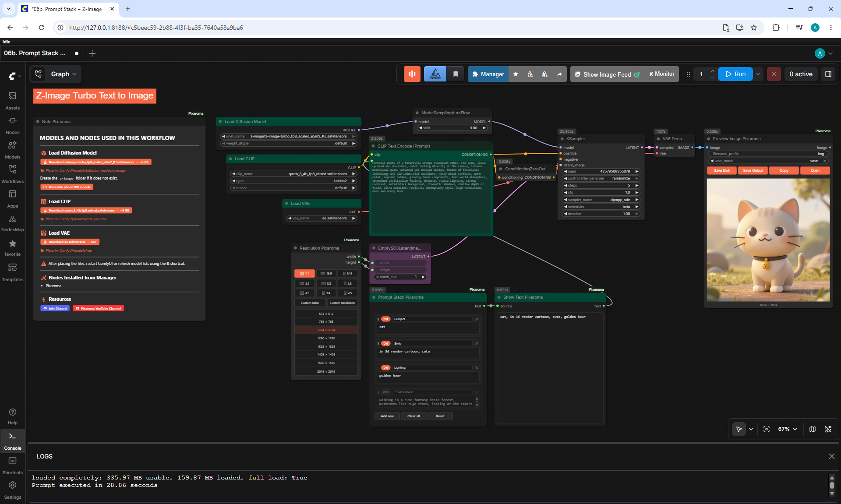Open the favorite sidebar panel

point(13,247)
